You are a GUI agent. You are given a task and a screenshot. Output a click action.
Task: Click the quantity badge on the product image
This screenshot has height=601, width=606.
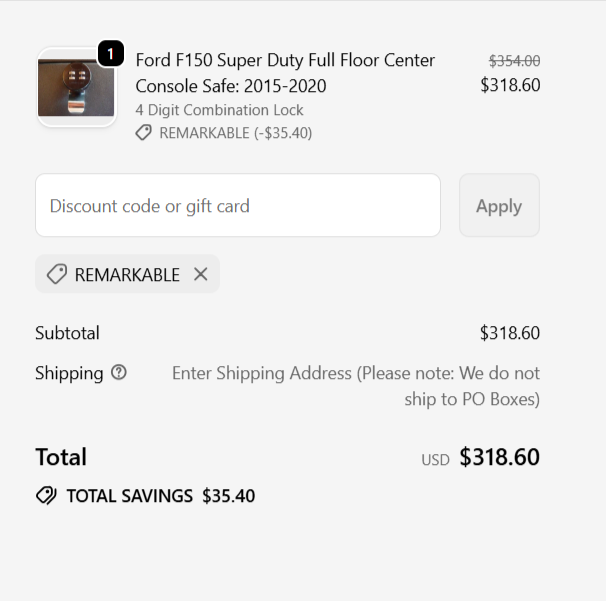click(110, 53)
